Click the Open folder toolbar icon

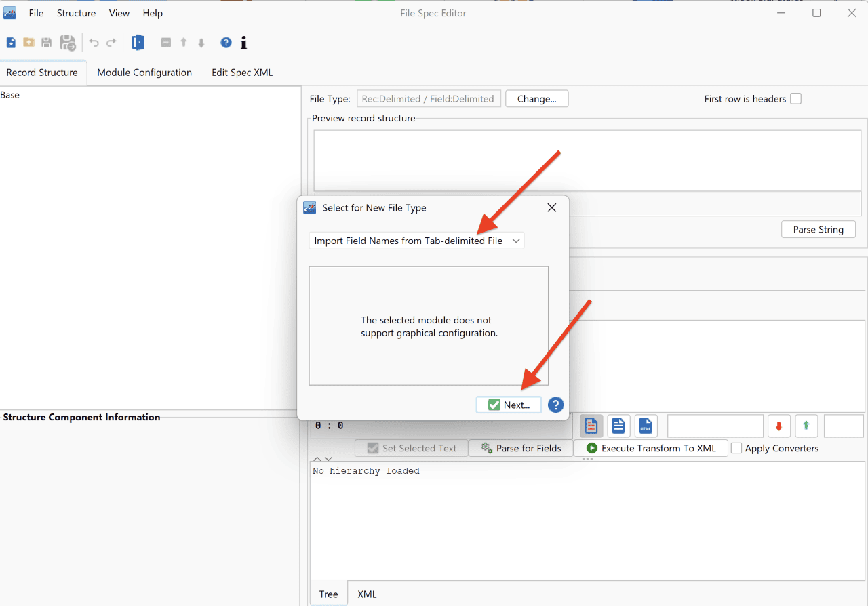[x=28, y=43]
